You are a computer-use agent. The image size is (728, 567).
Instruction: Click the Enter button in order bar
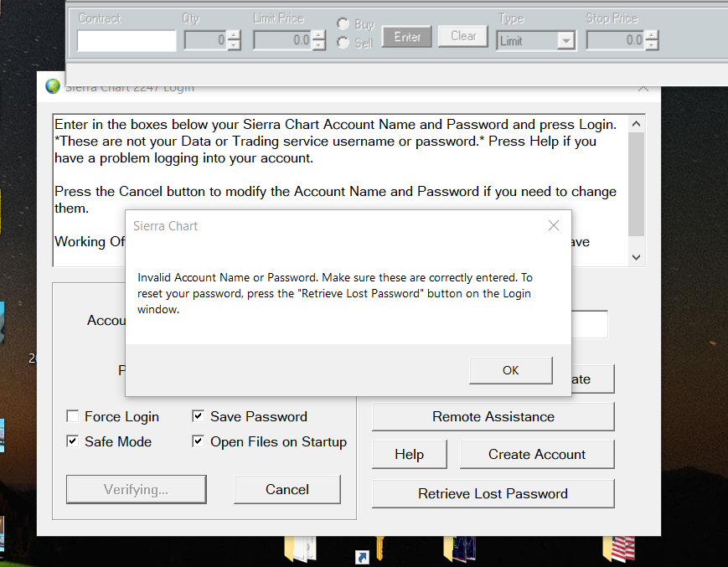click(406, 37)
